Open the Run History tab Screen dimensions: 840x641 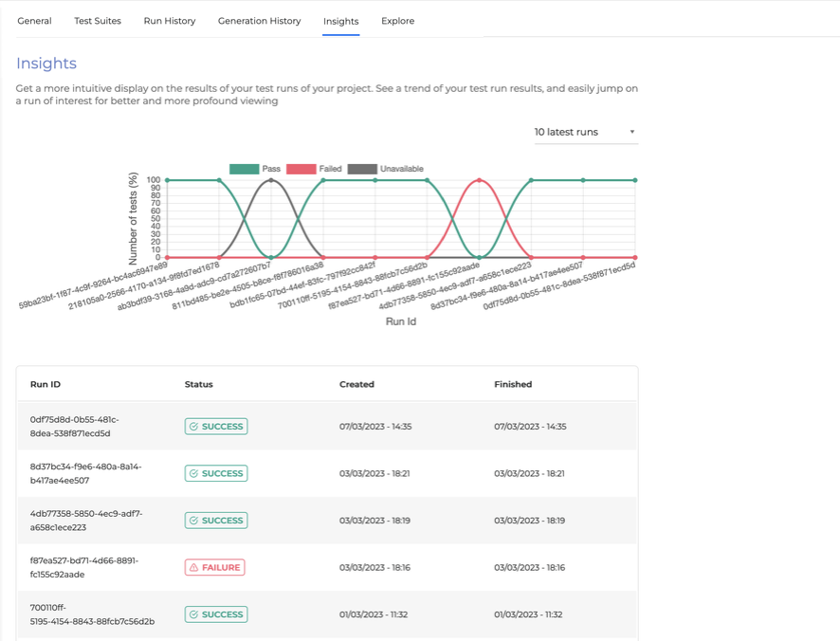[169, 21]
